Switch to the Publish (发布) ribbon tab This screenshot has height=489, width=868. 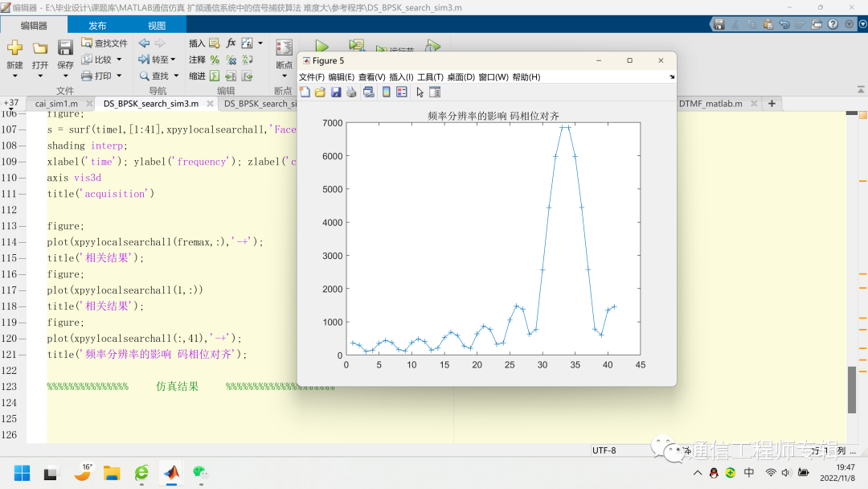click(x=97, y=26)
